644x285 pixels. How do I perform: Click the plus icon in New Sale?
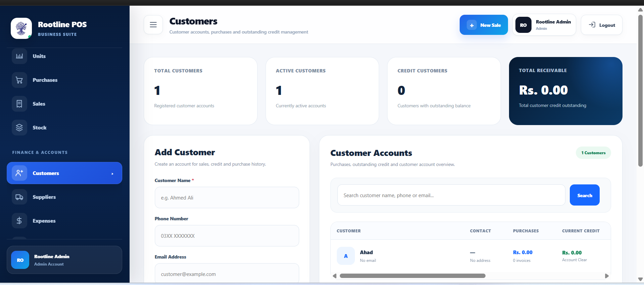[x=472, y=25]
